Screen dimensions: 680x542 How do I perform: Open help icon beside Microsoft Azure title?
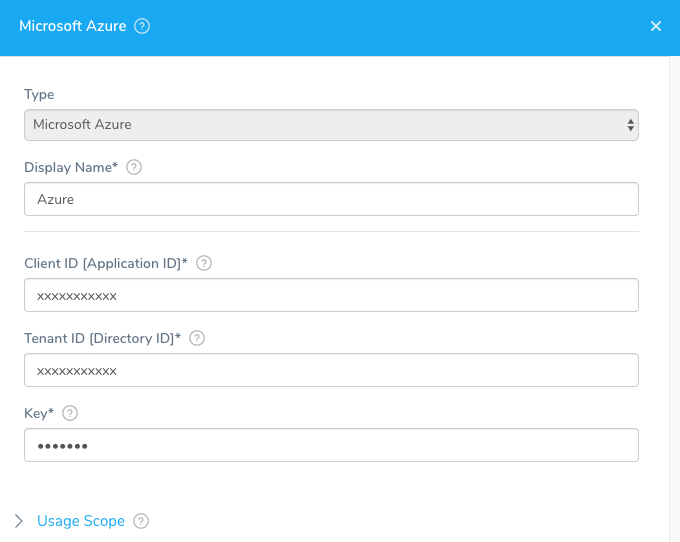coord(142,26)
